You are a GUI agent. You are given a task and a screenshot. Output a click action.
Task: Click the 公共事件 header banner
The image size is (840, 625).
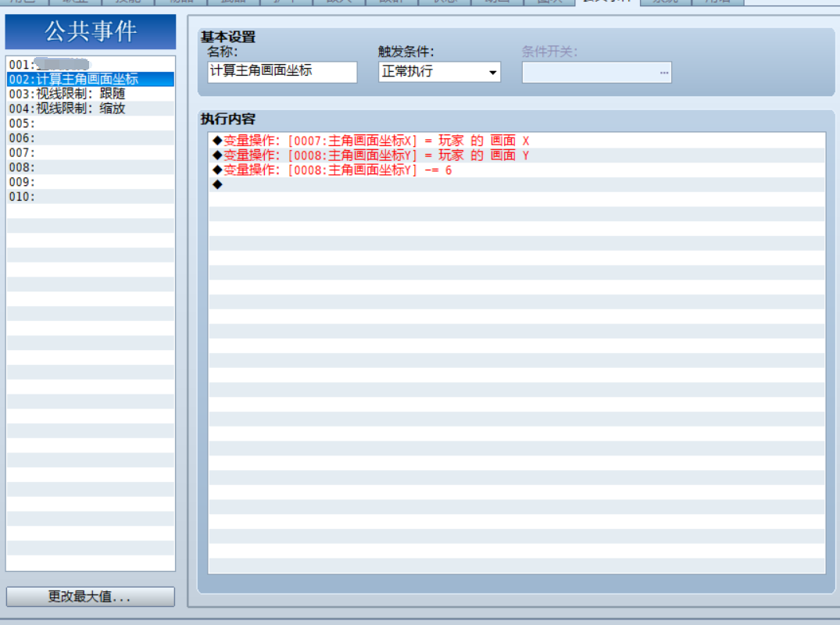pos(91,31)
